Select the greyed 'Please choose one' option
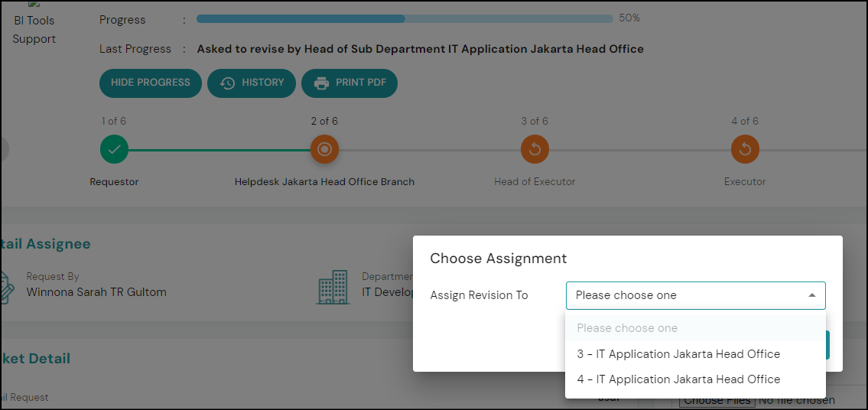 [x=627, y=328]
